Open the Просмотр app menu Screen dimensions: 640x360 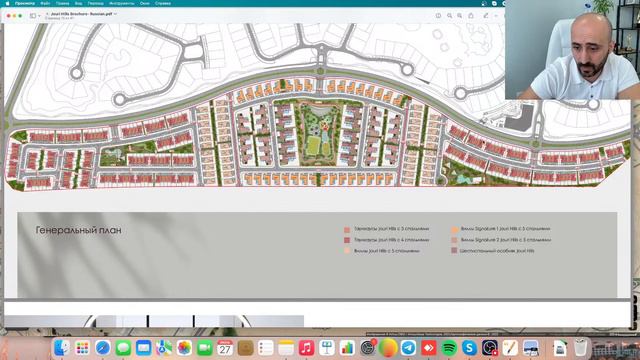point(24,3)
